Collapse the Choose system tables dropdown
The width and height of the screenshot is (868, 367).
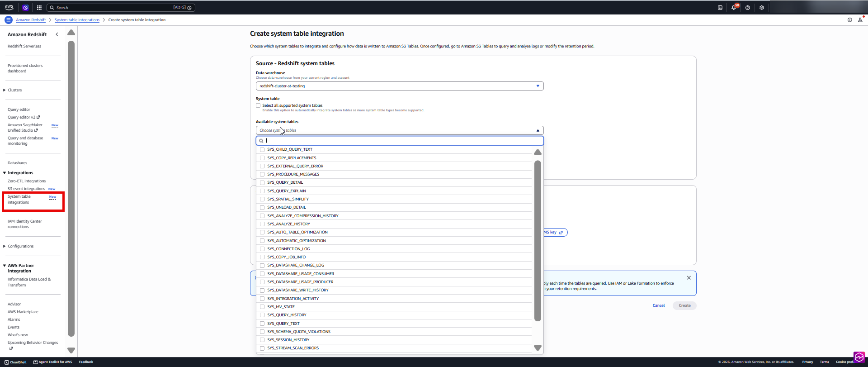tap(400, 130)
